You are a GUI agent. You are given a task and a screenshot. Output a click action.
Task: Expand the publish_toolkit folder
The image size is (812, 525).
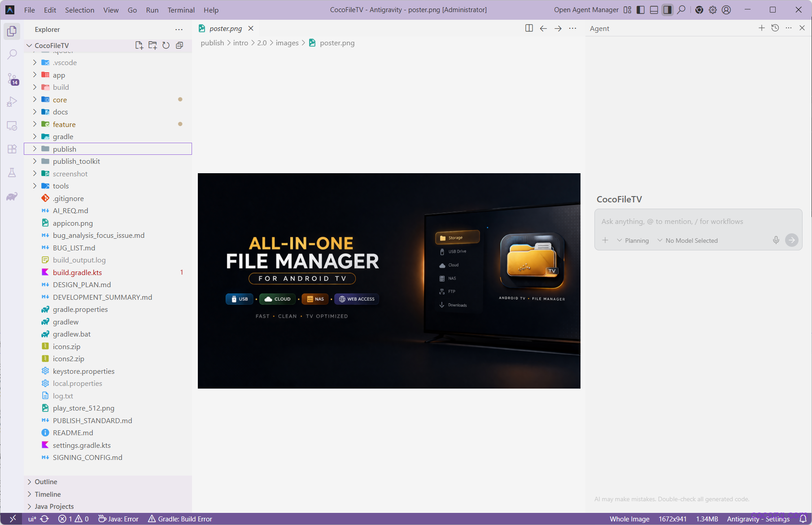108,161
